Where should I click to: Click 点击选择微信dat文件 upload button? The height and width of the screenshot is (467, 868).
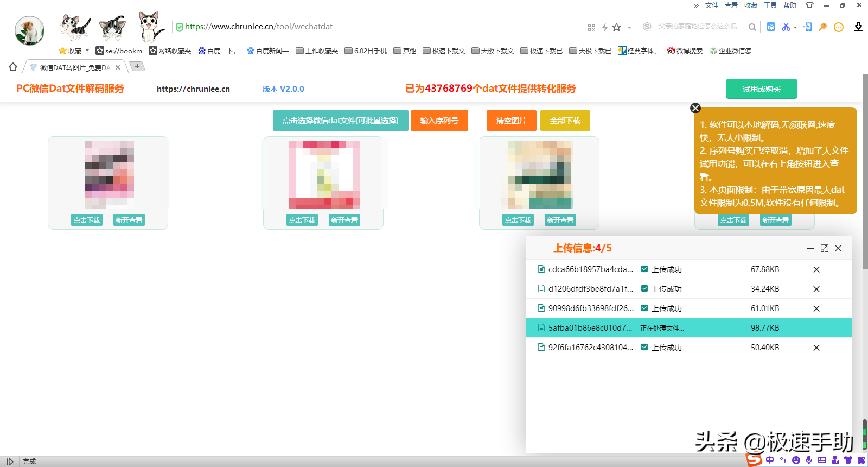click(x=341, y=121)
